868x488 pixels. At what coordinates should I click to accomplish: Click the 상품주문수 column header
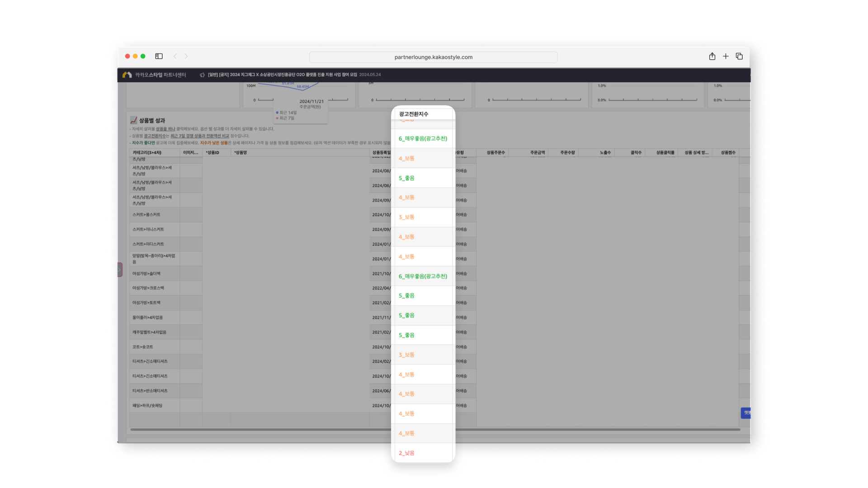point(492,153)
